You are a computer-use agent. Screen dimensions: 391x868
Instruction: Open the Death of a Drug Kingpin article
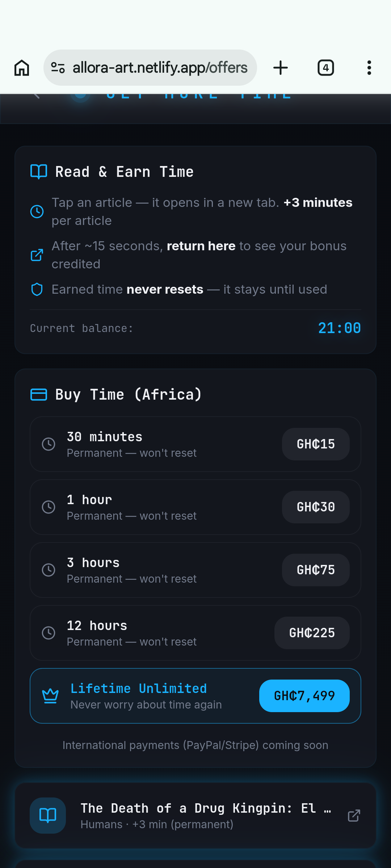[205, 808]
